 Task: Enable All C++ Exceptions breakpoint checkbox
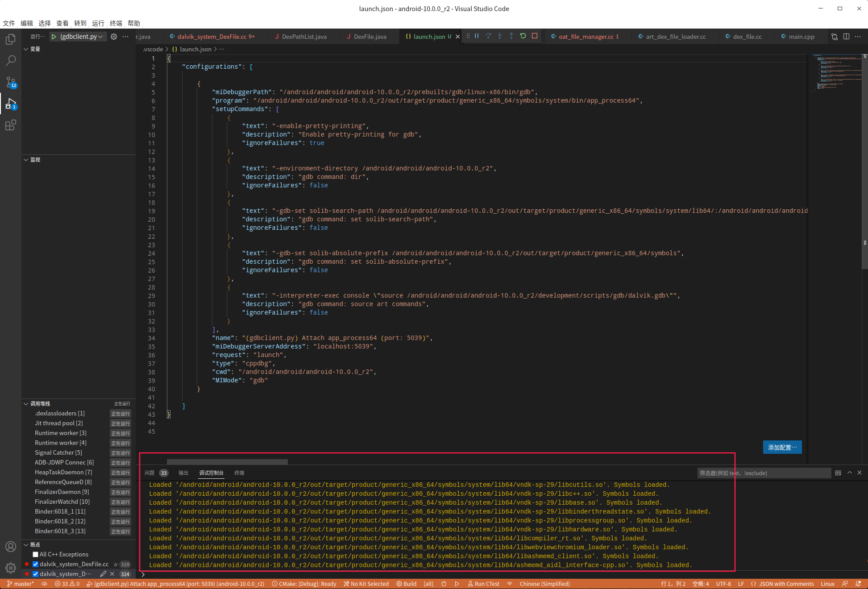point(36,555)
